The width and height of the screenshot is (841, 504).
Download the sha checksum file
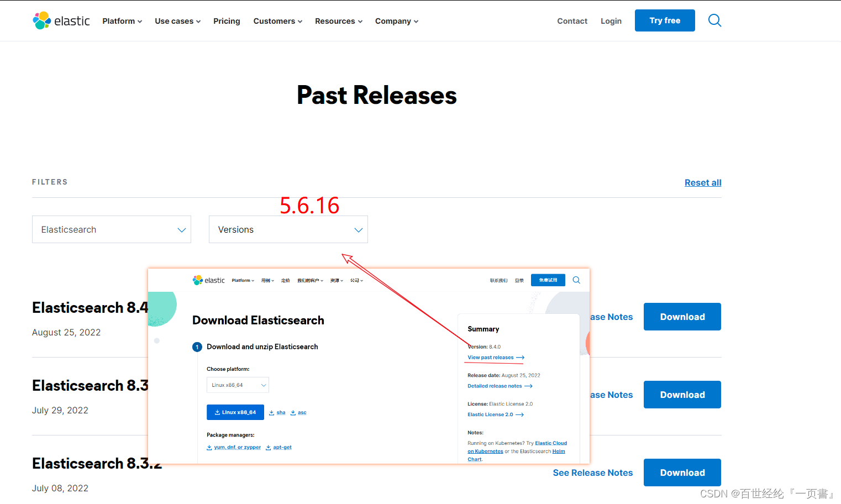tap(277, 413)
